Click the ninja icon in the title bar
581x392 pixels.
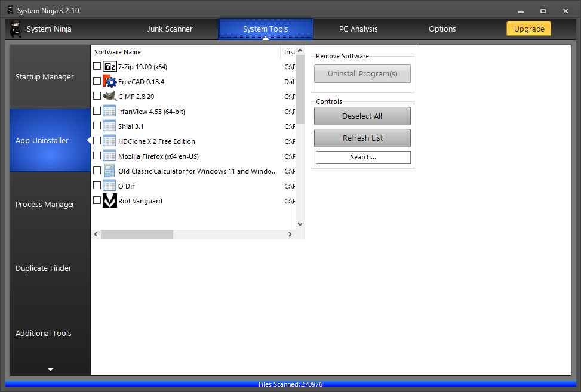[10, 10]
